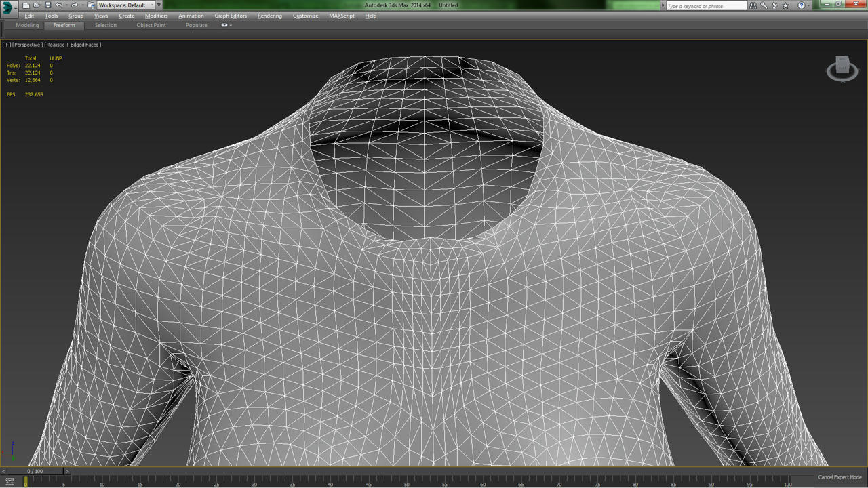
Task: Open the MAXScript menu
Action: 342,16
